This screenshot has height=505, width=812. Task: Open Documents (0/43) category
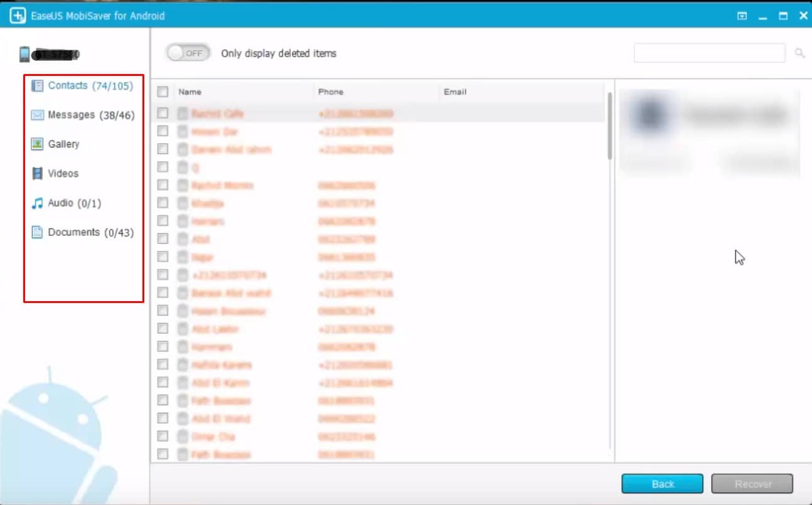pyautogui.click(x=91, y=232)
